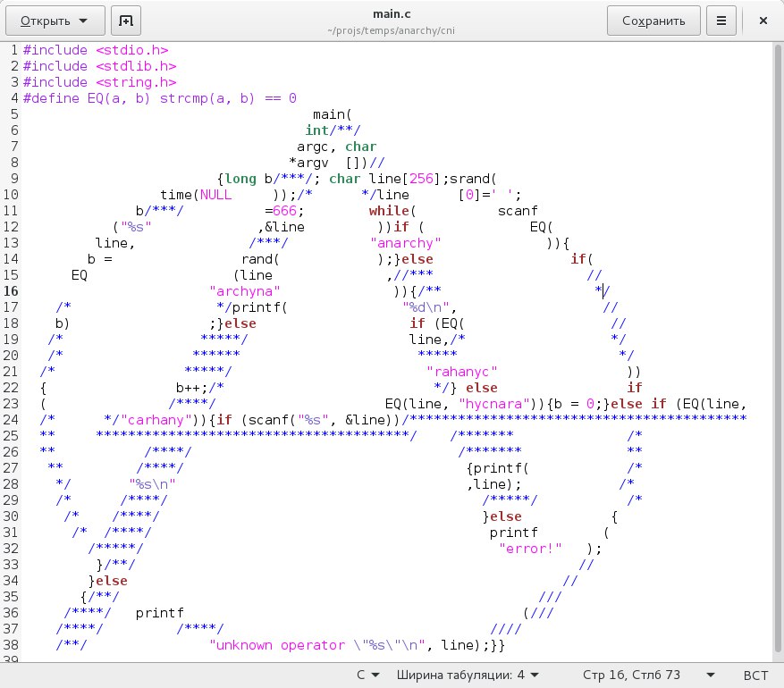Screen dimensions: 784x688
Task: Click the #define EQ macro line
Action: pyautogui.click(x=159, y=98)
